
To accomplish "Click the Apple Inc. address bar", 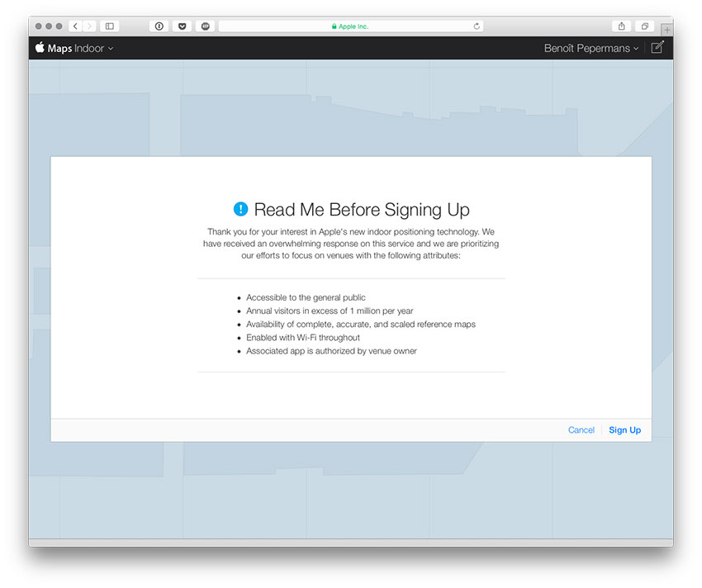I will coord(351,26).
